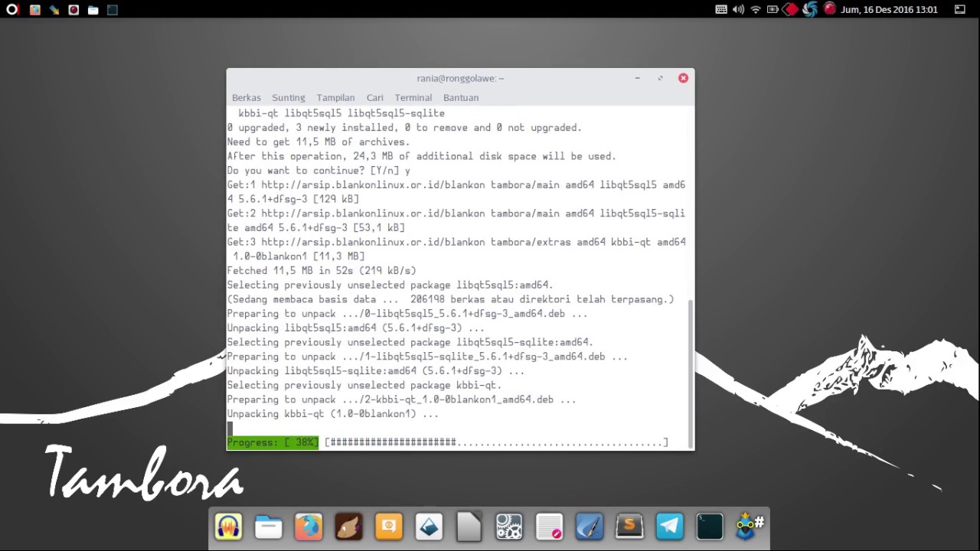The width and height of the screenshot is (980, 551).
Task: Click the 'kbbi-qt libqt5sql5 libqt5sql5-sqlite' line
Action: coord(341,113)
